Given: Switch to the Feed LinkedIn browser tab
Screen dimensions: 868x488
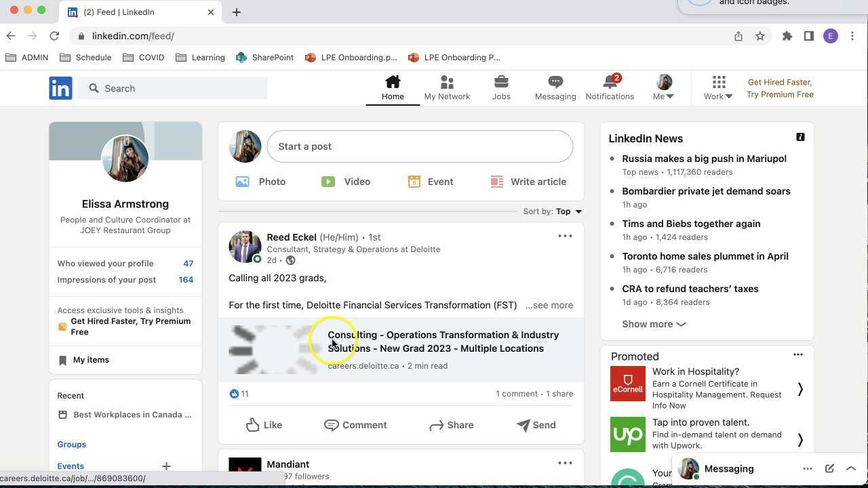Looking at the screenshot, I should click(x=119, y=12).
